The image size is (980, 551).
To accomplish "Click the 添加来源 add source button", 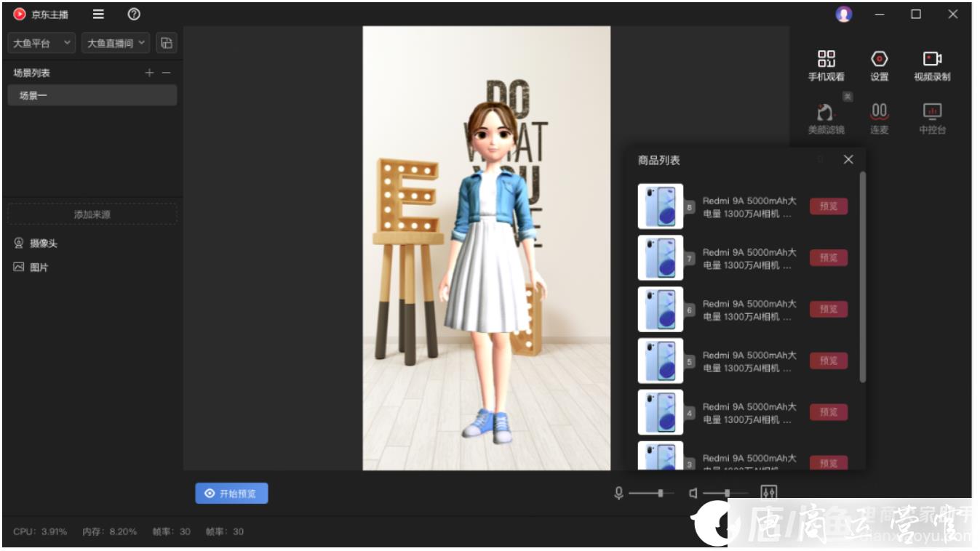I will point(92,214).
